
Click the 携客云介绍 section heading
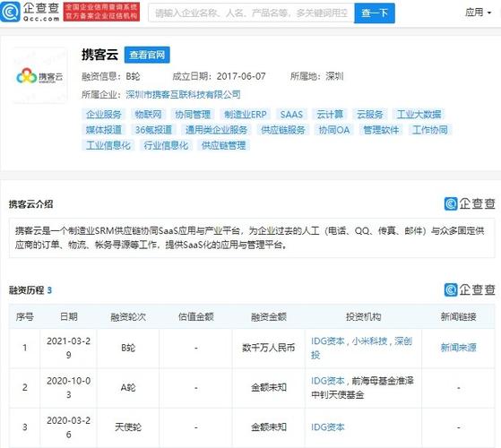coord(30,204)
